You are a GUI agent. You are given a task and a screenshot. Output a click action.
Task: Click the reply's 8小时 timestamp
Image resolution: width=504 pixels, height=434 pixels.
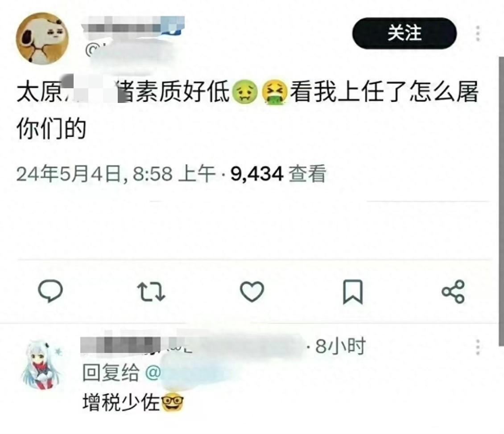coord(340,346)
